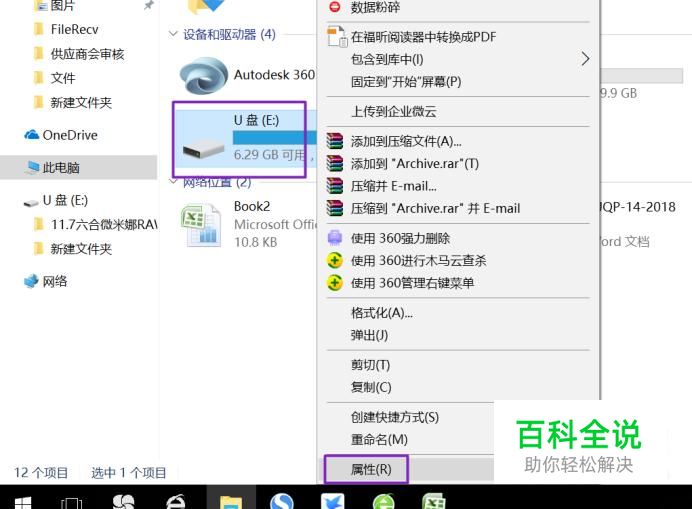The image size is (692, 509).
Task: Click the 360 icon beside 管理右键菜单
Action: click(335, 283)
